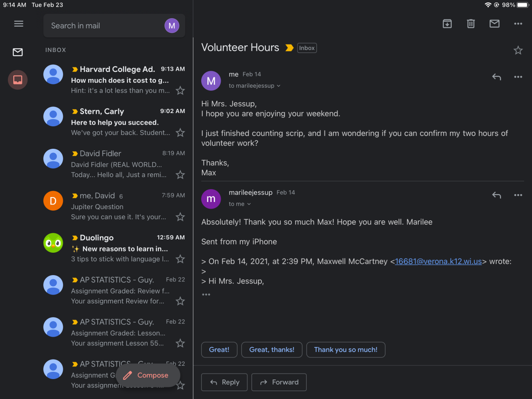Switch to the Mail tab in sidebar
This screenshot has height=399, width=532.
pos(18,52)
